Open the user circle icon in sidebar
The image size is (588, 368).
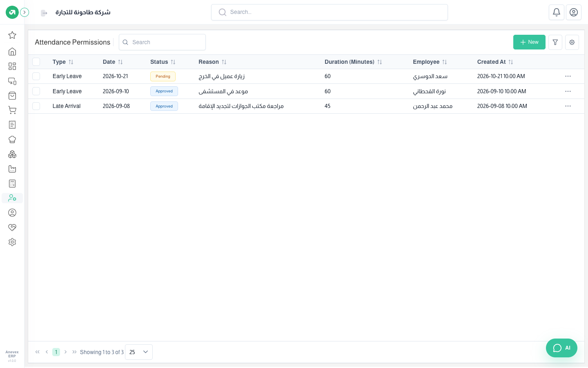click(12, 213)
